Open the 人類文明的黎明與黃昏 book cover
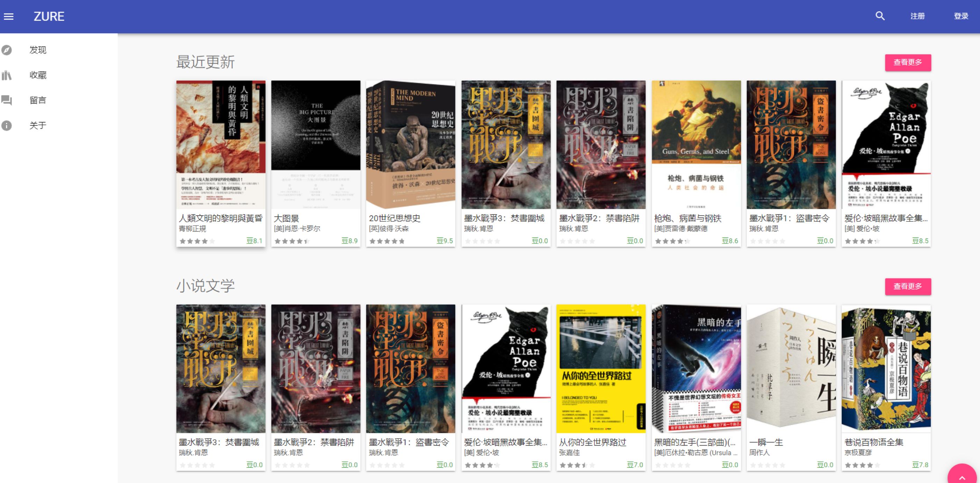This screenshot has height=483, width=980. click(221, 145)
